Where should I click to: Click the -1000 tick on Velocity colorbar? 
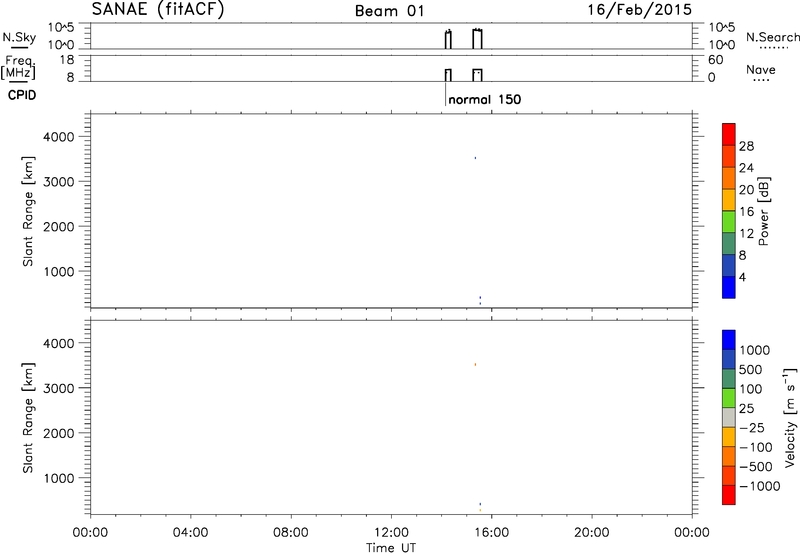tap(759, 486)
